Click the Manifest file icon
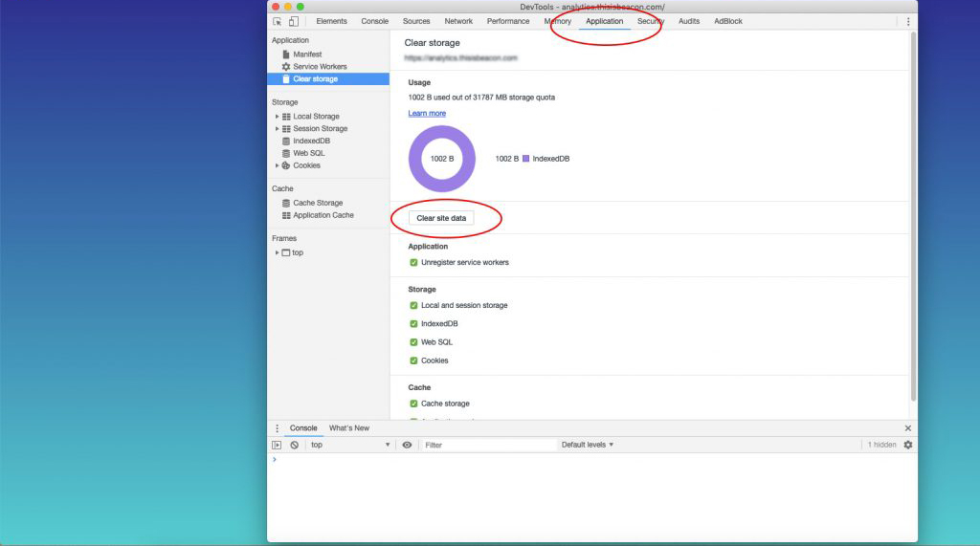 (286, 55)
